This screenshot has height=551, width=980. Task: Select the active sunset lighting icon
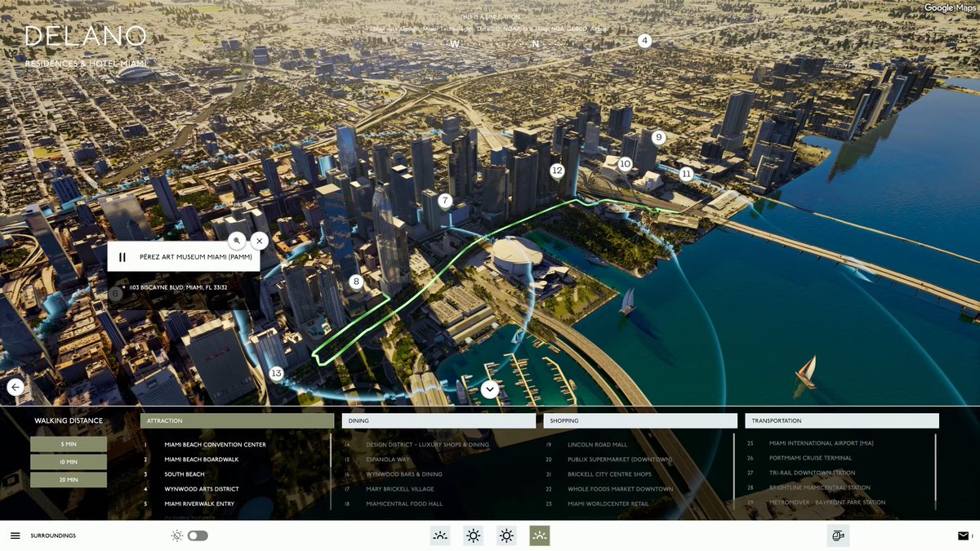(540, 535)
